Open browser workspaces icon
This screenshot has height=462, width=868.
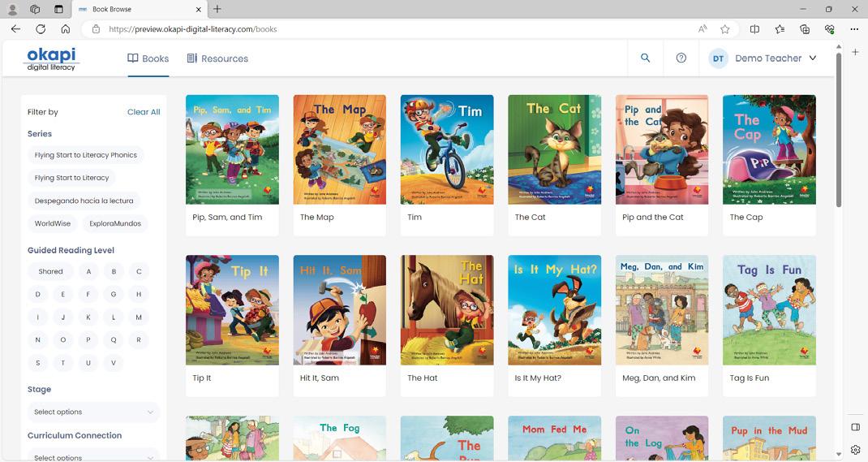point(35,9)
